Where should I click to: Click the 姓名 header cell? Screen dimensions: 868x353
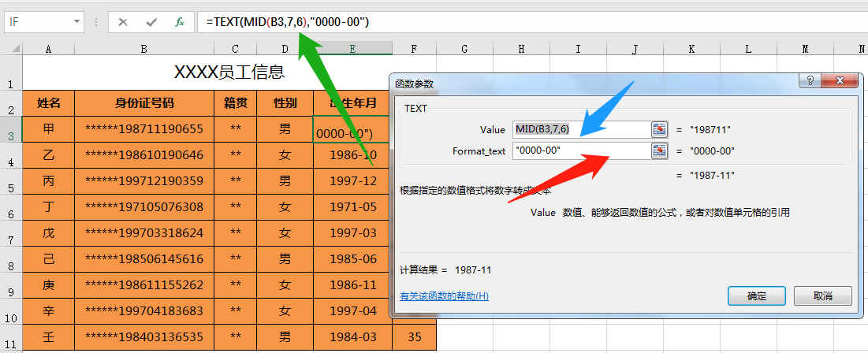coord(48,103)
